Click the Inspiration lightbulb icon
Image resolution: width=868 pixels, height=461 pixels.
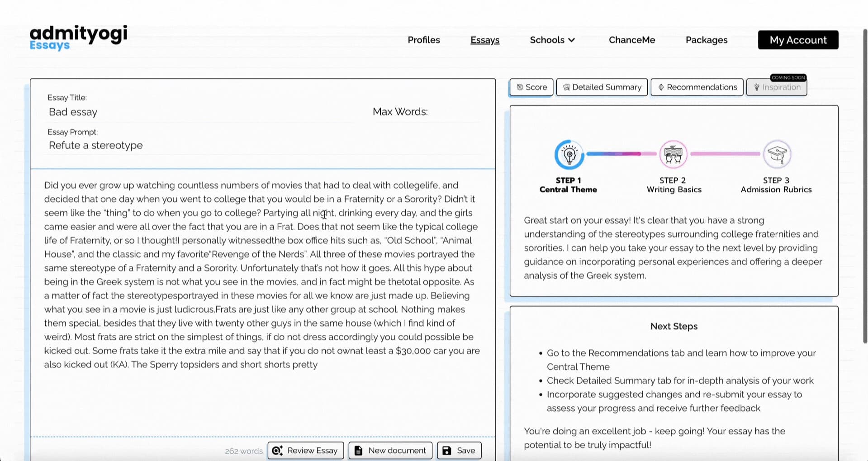pyautogui.click(x=756, y=87)
